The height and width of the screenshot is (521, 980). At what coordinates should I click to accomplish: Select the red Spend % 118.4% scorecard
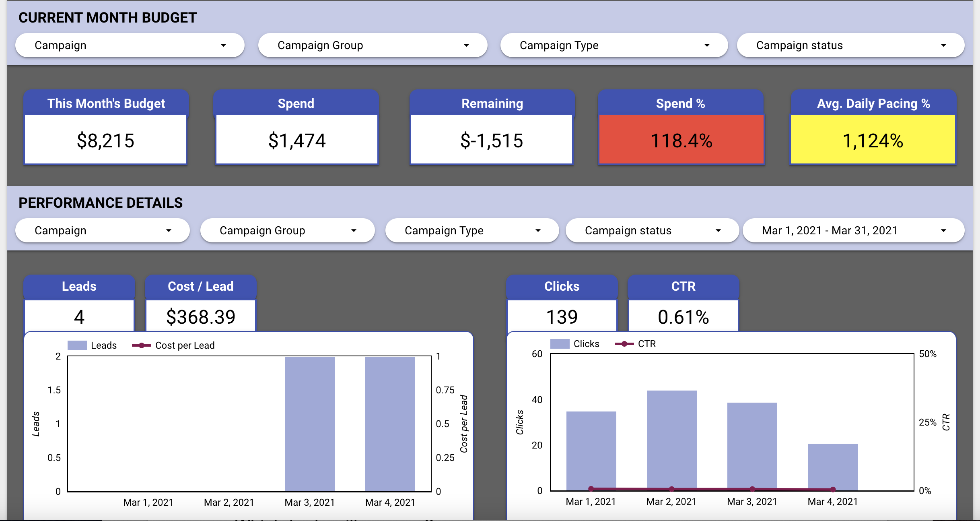(681, 140)
